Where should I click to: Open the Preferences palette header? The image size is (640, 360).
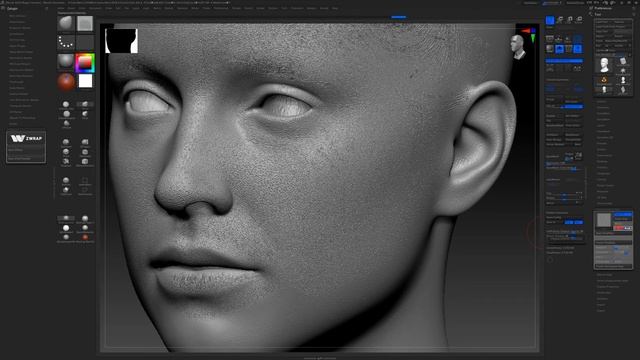click(x=603, y=8)
